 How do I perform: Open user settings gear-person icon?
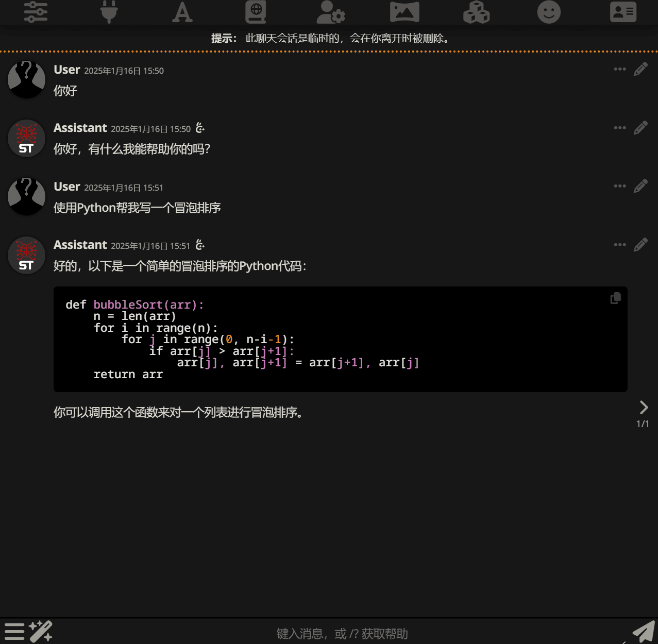pos(330,12)
